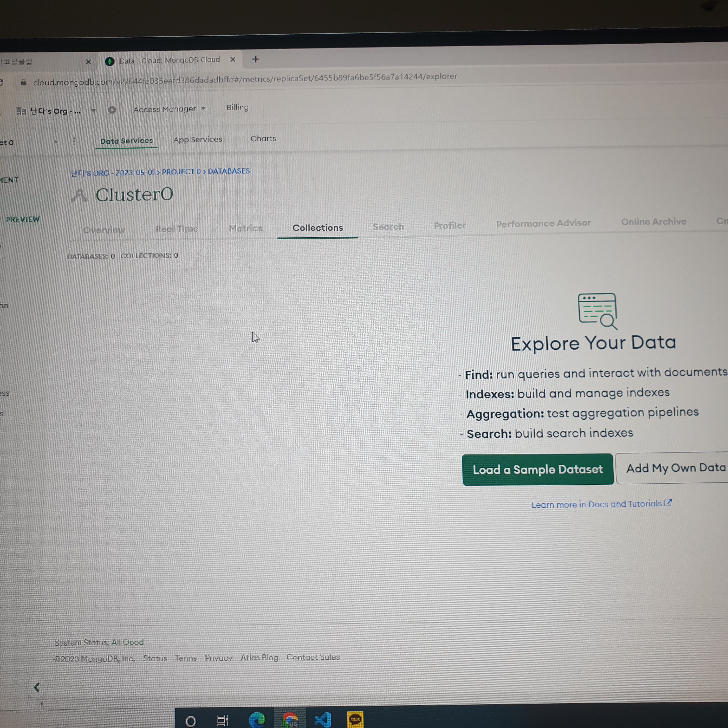Follow the 난다's ORG breadcrumb link

click(113, 173)
